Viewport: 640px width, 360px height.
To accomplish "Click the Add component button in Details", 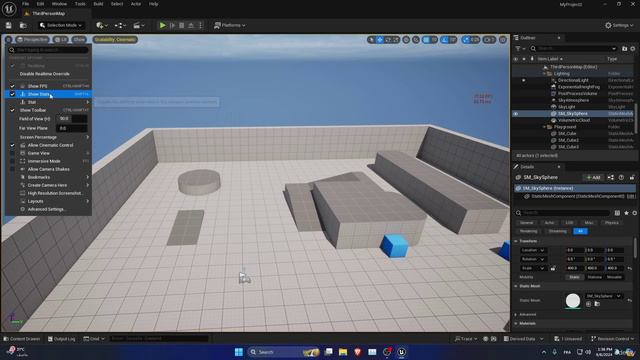I will click(x=593, y=178).
